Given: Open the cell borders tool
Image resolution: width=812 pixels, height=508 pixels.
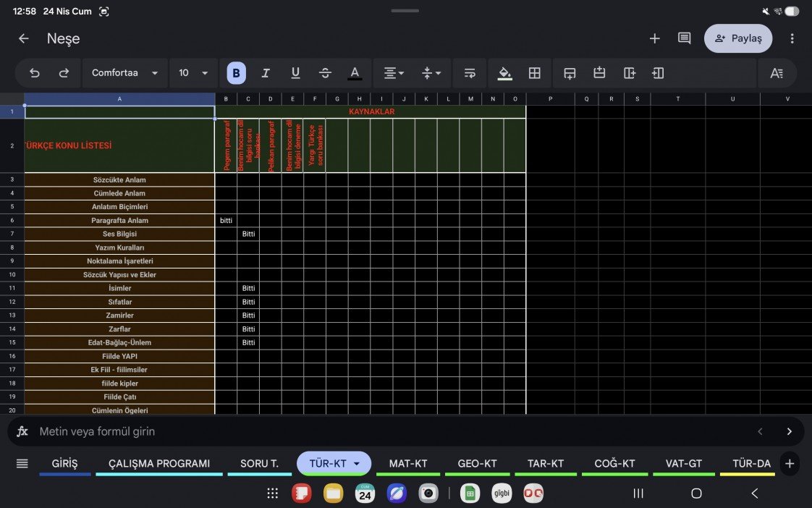Looking at the screenshot, I should coord(534,73).
